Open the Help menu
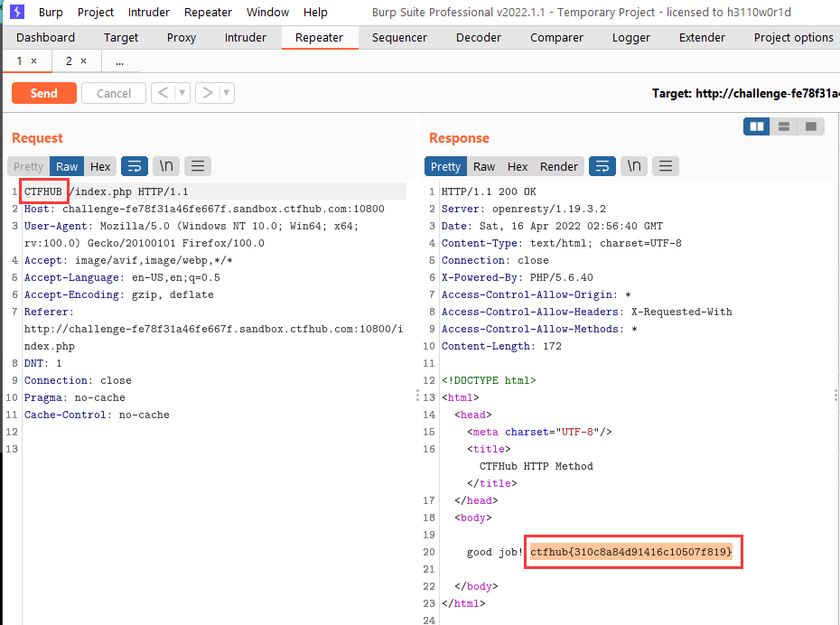The height and width of the screenshot is (625, 840). pyautogui.click(x=315, y=13)
